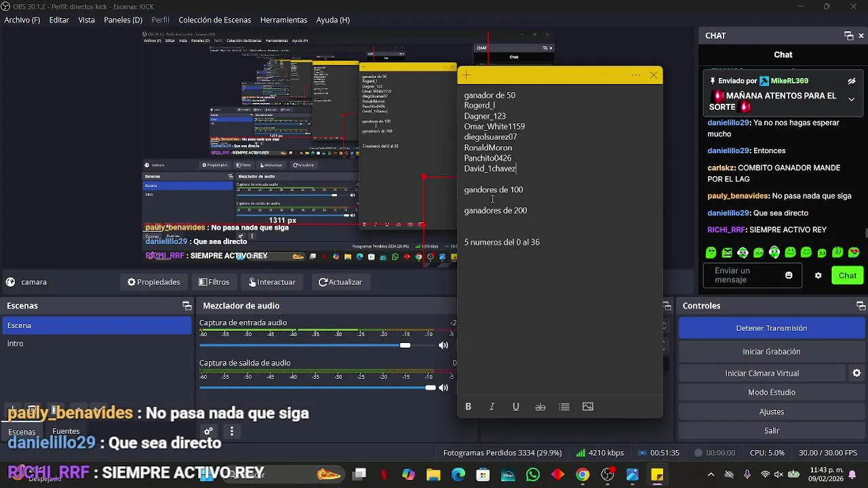The height and width of the screenshot is (488, 868).
Task: Toggle Modo Estudio
Action: 772,392
